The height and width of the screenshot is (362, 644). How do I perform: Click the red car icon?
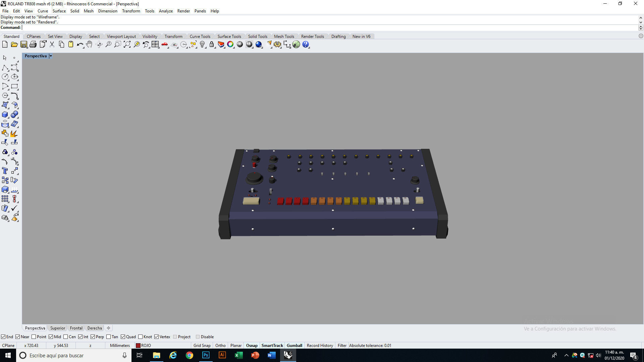coord(165,45)
